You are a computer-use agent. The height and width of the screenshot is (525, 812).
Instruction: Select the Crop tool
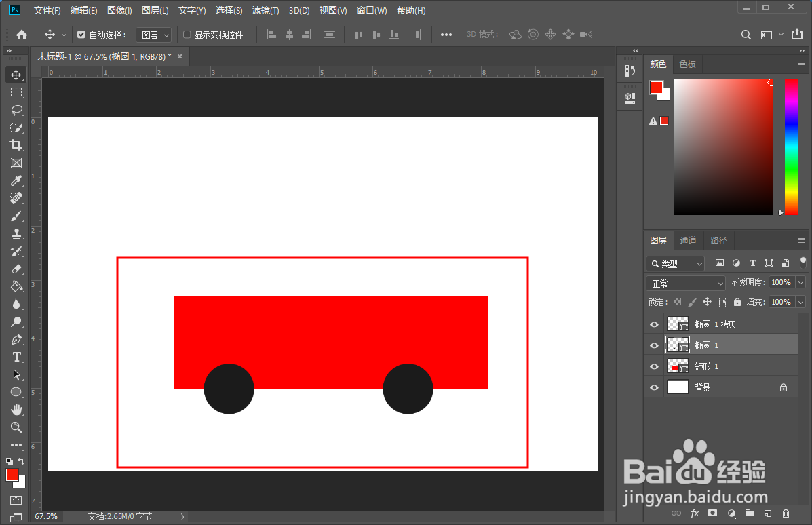click(x=16, y=145)
